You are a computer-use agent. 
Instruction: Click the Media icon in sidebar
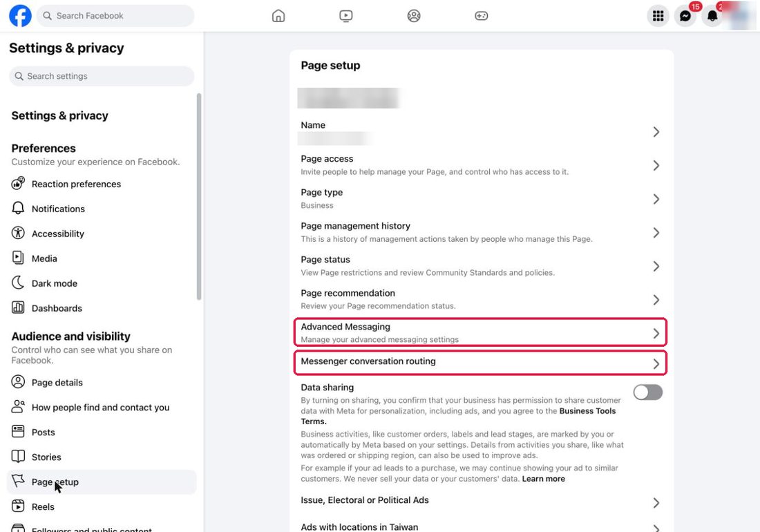click(x=18, y=258)
